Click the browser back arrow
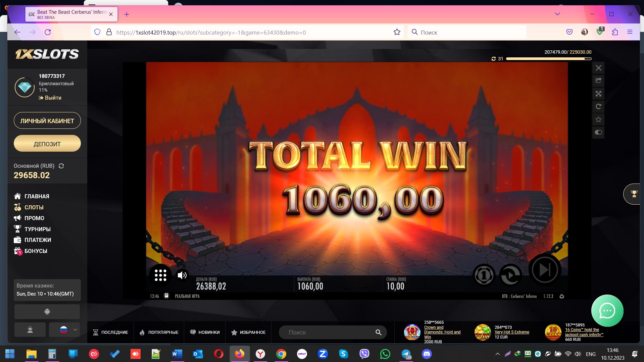 tap(17, 32)
